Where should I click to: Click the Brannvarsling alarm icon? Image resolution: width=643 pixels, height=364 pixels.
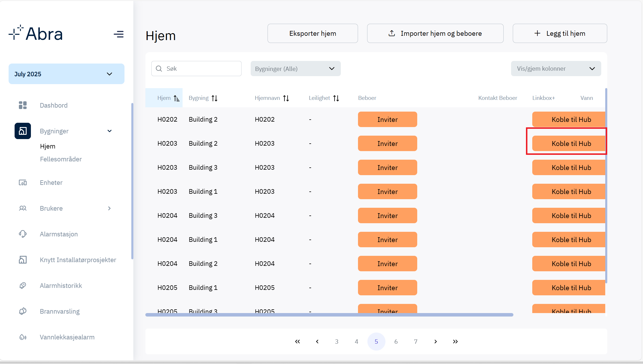pyautogui.click(x=23, y=311)
